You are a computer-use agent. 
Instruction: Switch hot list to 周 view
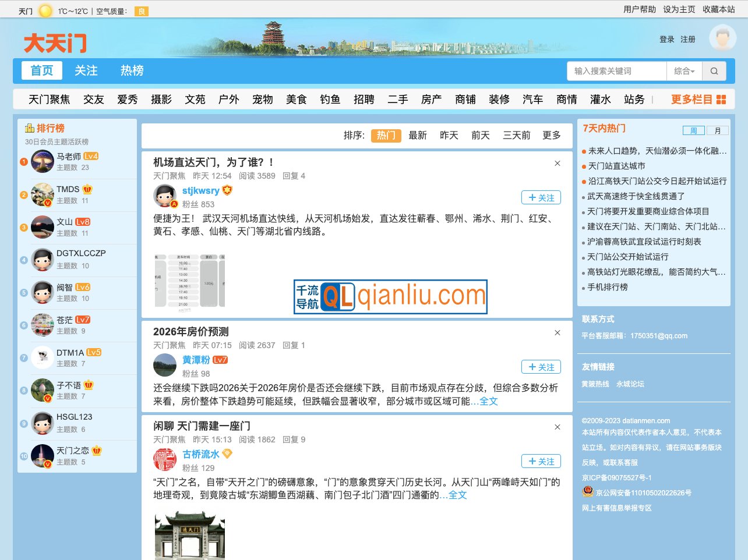[x=693, y=129]
